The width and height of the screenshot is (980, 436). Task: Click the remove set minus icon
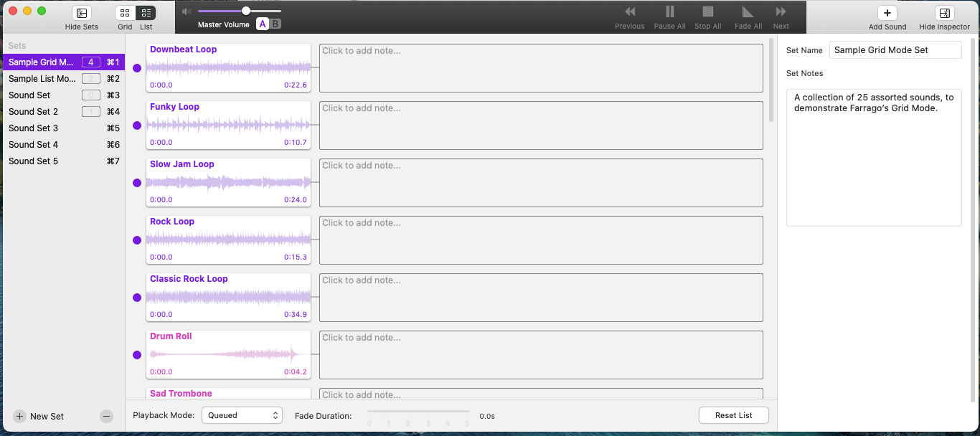coord(106,416)
